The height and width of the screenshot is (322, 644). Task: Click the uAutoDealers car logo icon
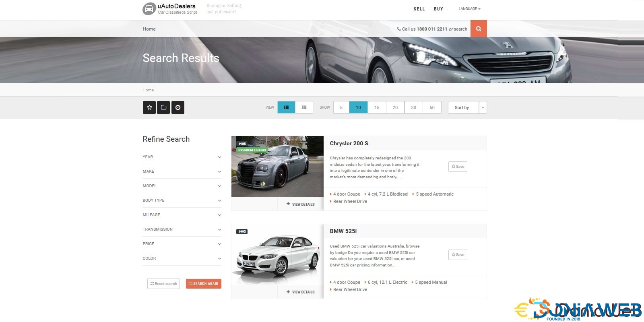pos(149,9)
